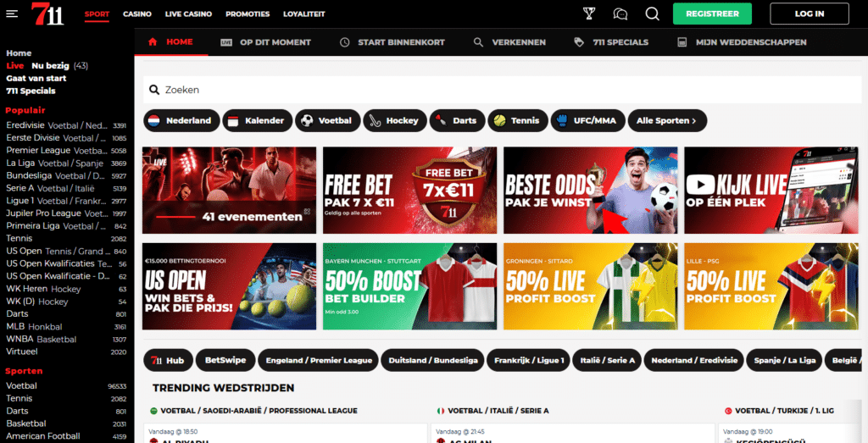The height and width of the screenshot is (443, 868).
Task: Open Loyaliteit in top menu
Action: [304, 14]
